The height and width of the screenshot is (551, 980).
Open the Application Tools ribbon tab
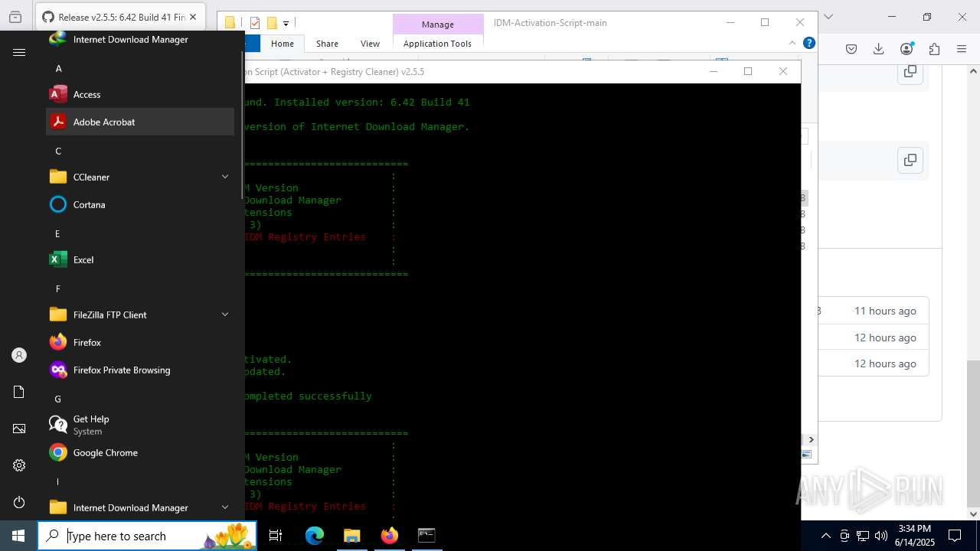click(x=437, y=44)
